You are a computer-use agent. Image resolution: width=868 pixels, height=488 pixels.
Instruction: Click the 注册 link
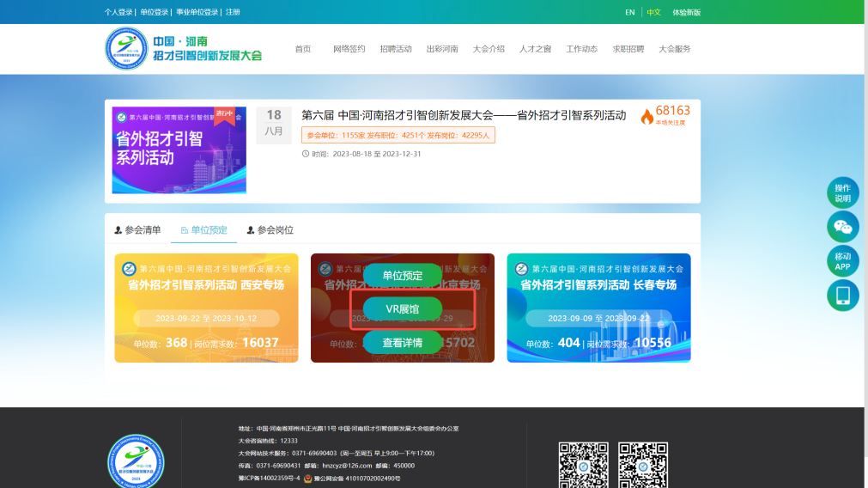coord(233,12)
